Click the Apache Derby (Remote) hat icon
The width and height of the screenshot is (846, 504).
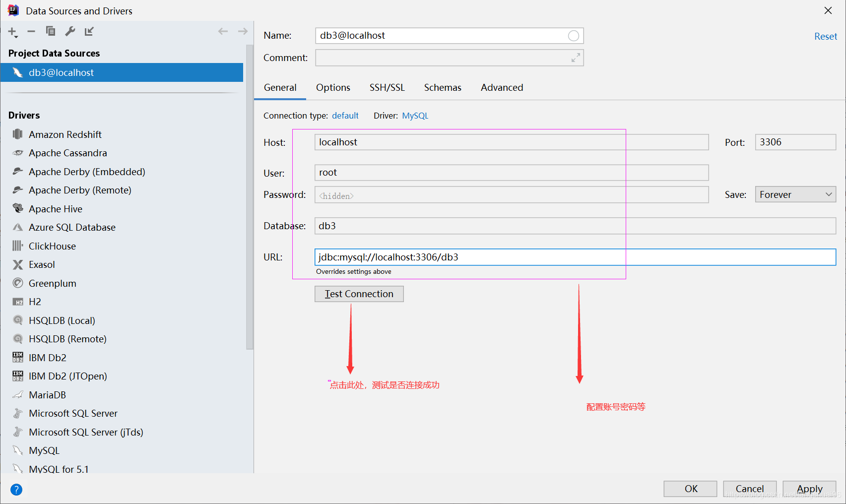(18, 190)
